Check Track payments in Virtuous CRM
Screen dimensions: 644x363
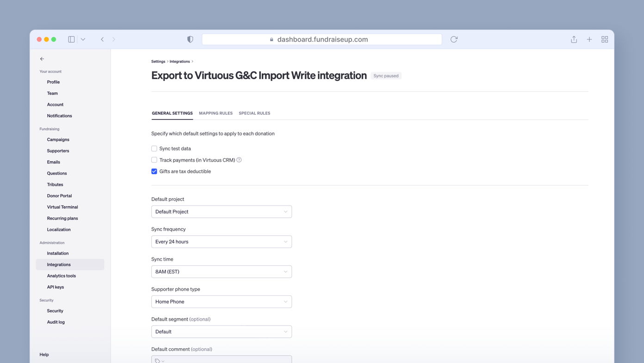[x=154, y=160]
